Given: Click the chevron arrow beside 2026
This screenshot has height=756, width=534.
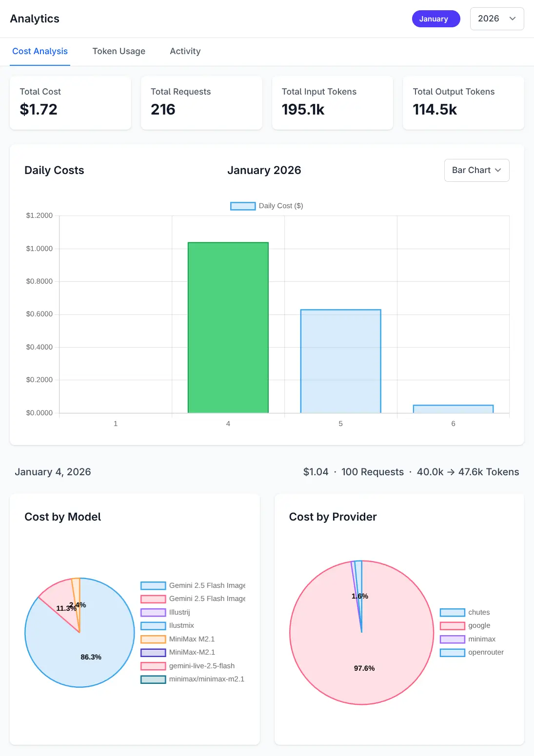Looking at the screenshot, I should pos(513,19).
